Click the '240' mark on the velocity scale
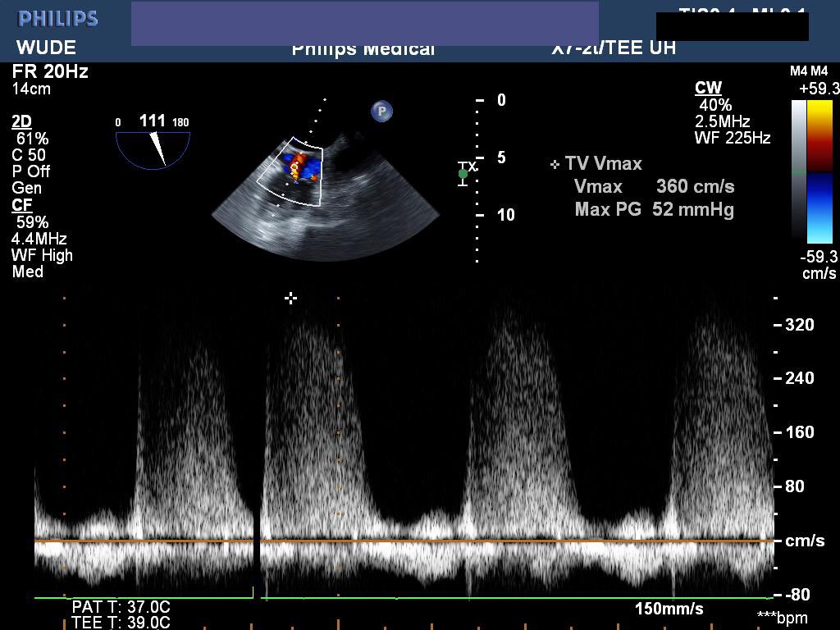 (799, 378)
